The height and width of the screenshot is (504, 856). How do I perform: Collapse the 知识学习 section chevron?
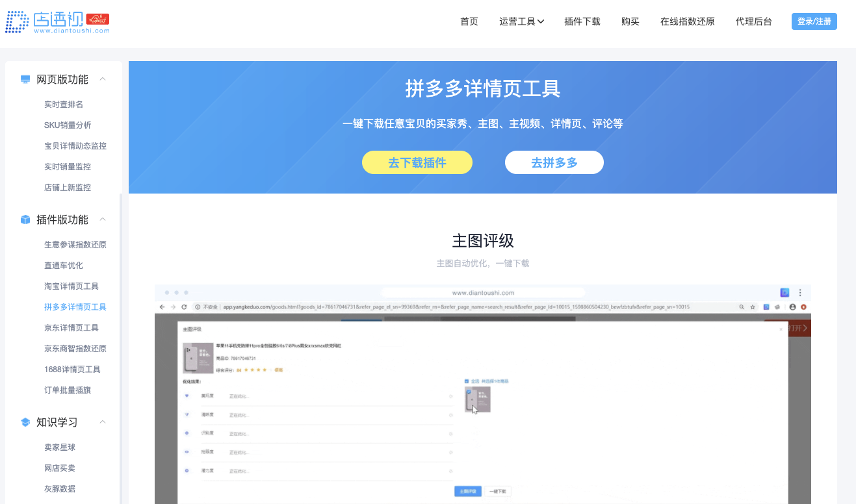(103, 422)
